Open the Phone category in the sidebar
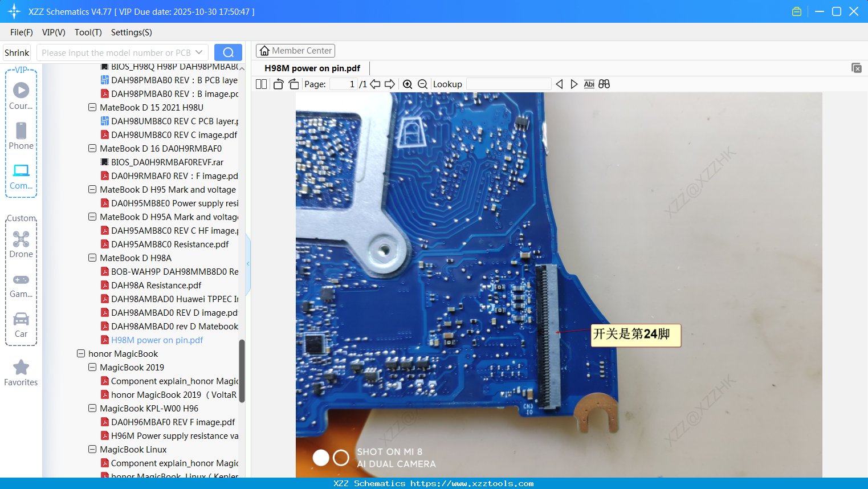 (x=21, y=136)
